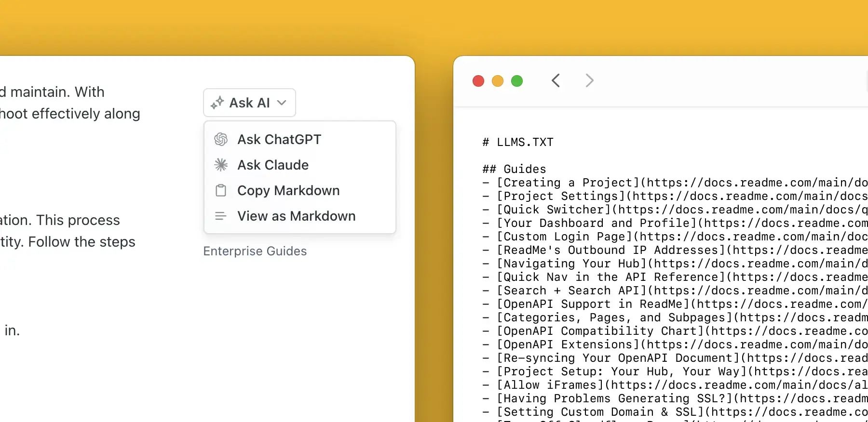This screenshot has width=868, height=422.
Task: Click the 'Navigating Your Hub' line
Action: pyautogui.click(x=675, y=264)
